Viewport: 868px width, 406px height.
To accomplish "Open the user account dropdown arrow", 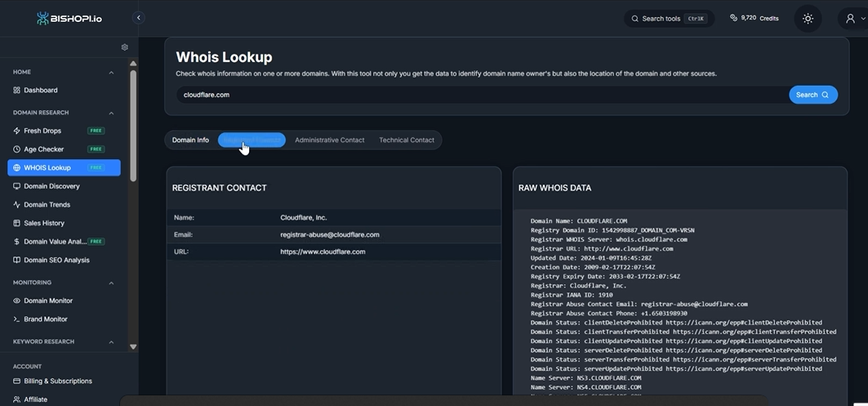I will (x=863, y=19).
